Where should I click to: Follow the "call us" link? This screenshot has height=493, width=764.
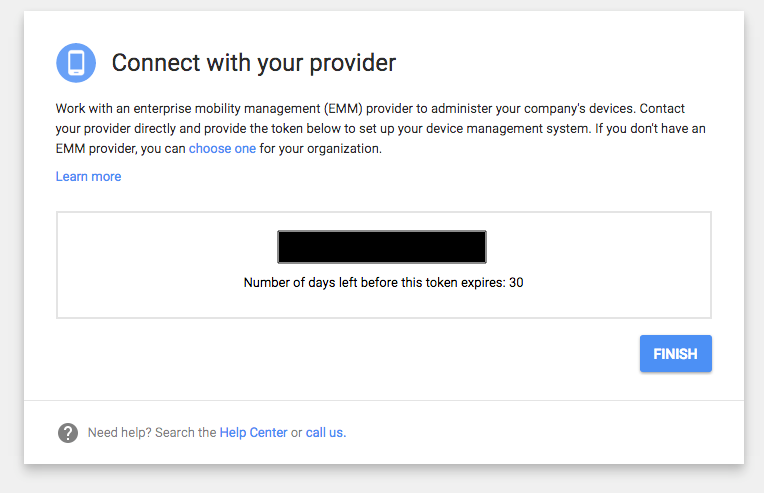(x=325, y=433)
